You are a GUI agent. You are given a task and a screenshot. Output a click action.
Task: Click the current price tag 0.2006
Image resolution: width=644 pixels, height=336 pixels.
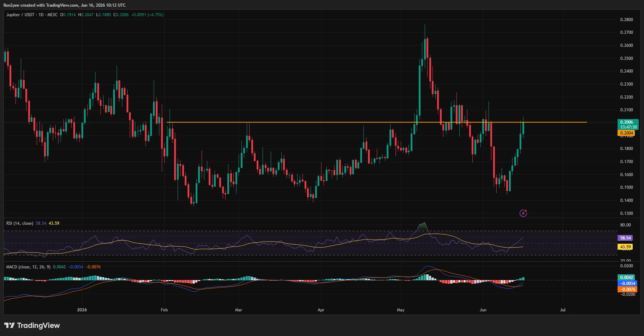tap(628, 122)
